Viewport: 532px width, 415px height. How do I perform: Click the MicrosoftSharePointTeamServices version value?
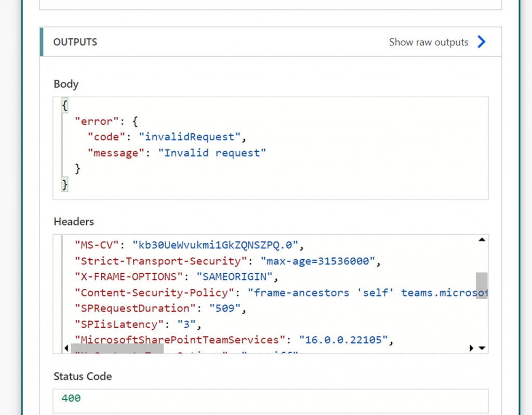[343, 340]
